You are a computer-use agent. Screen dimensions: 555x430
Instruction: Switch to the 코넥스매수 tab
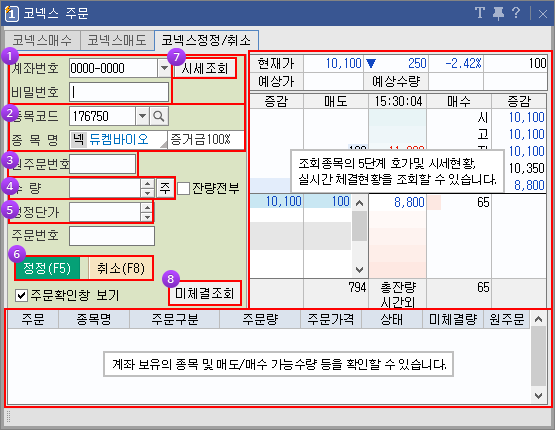42,40
